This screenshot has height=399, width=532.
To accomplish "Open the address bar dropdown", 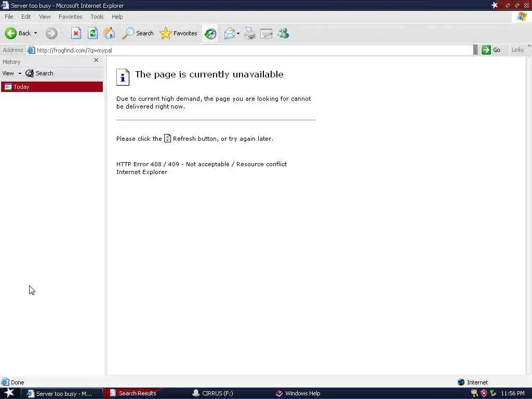I will click(475, 50).
